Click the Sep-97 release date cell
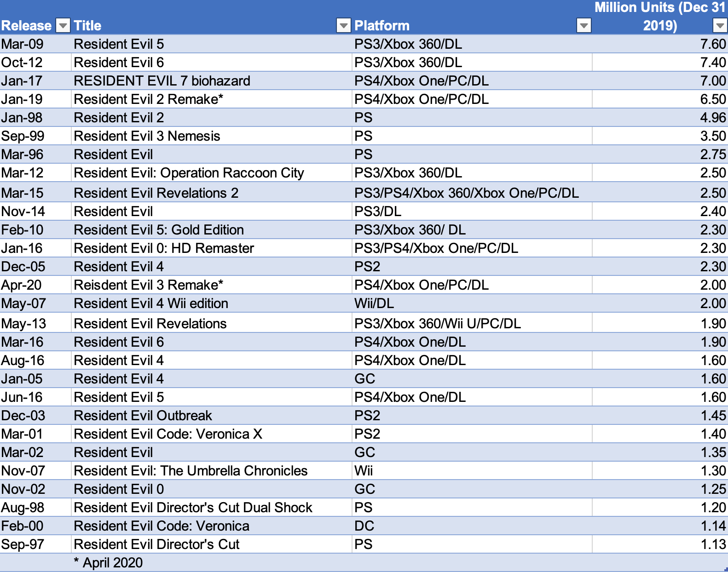 pyautogui.click(x=23, y=544)
